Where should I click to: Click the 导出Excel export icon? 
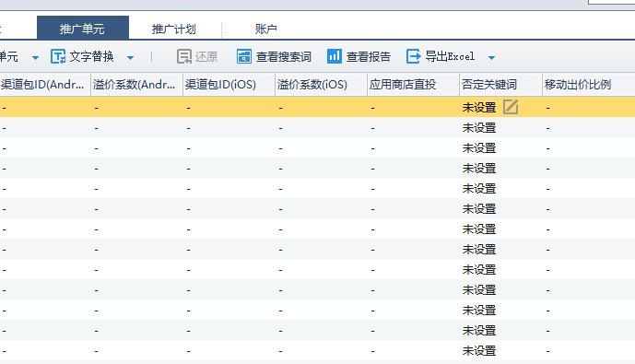(x=413, y=56)
